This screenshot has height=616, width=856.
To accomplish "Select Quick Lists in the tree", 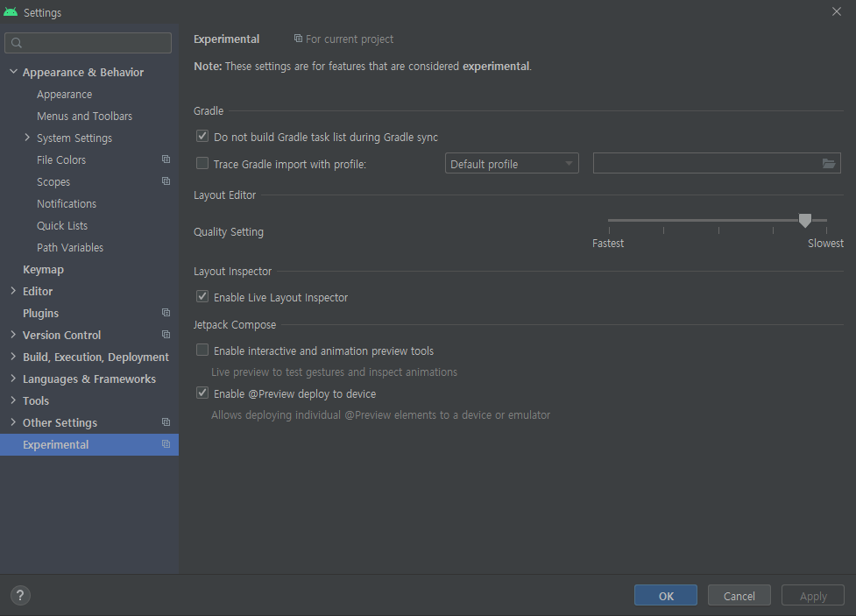I will point(62,225).
